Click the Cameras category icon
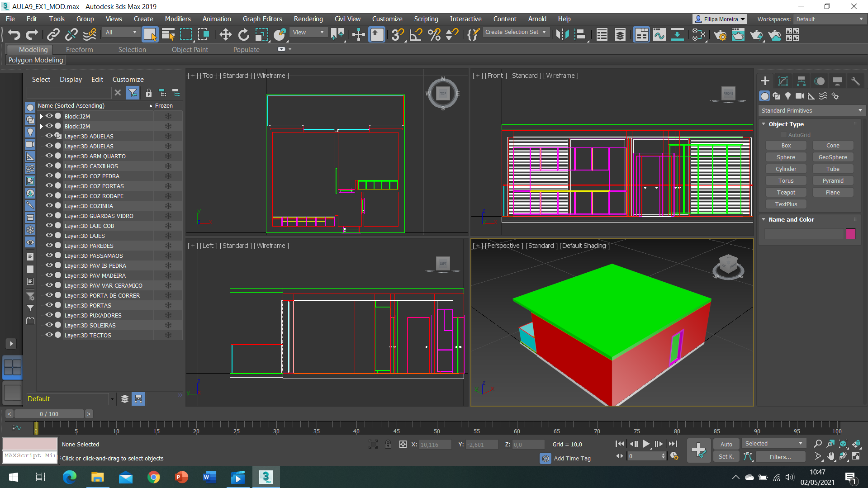The width and height of the screenshot is (868, 488). [x=799, y=96]
